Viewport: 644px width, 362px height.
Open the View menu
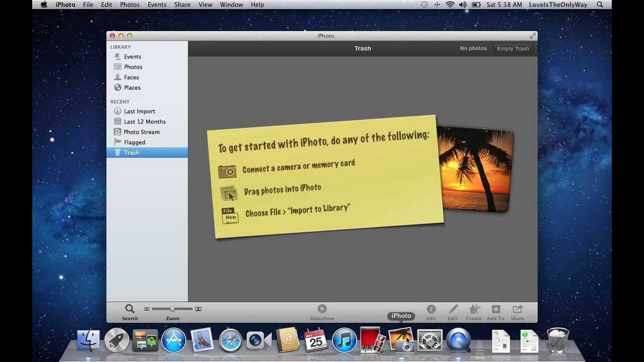coord(205,5)
